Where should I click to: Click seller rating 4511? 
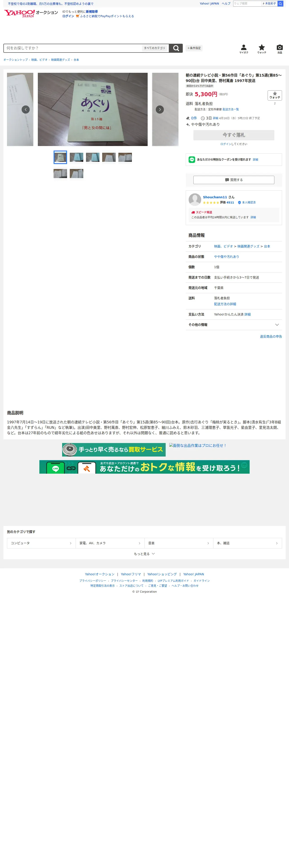click(230, 203)
